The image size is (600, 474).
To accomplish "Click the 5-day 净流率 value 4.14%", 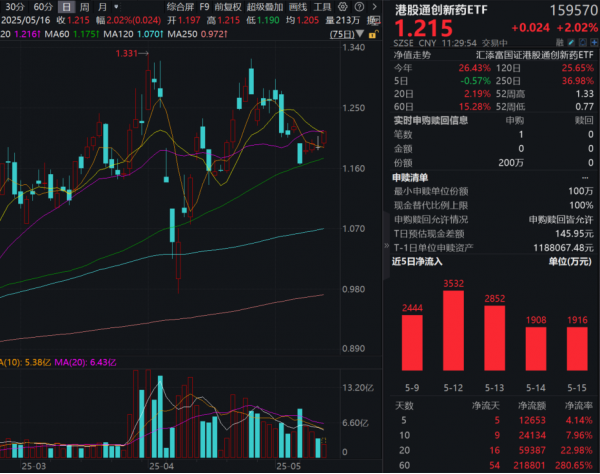I will pos(579,420).
